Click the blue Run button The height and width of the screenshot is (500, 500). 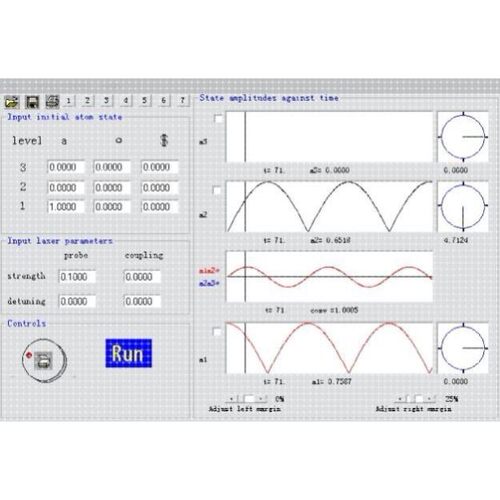tap(129, 353)
